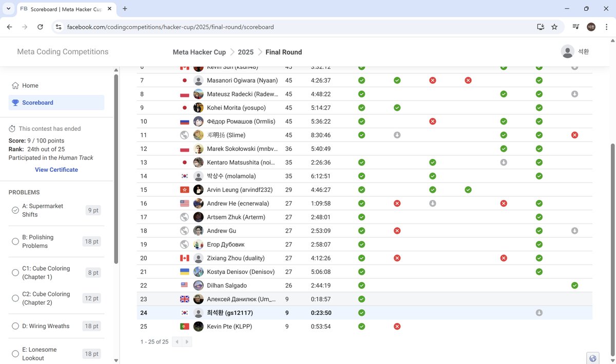The height and width of the screenshot is (364, 616).
Task: Click the circle beside C2: Cube Coloring
Action: click(x=15, y=298)
